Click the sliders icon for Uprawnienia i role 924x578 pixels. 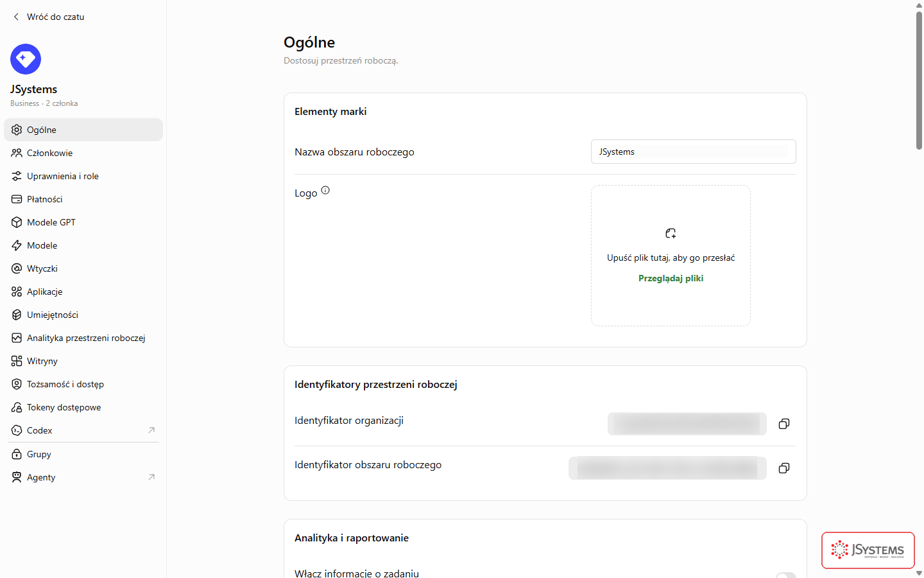tap(17, 176)
